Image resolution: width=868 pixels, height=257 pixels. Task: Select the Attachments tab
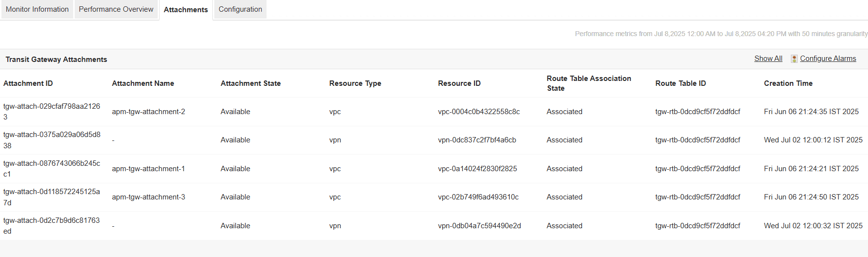(x=186, y=10)
